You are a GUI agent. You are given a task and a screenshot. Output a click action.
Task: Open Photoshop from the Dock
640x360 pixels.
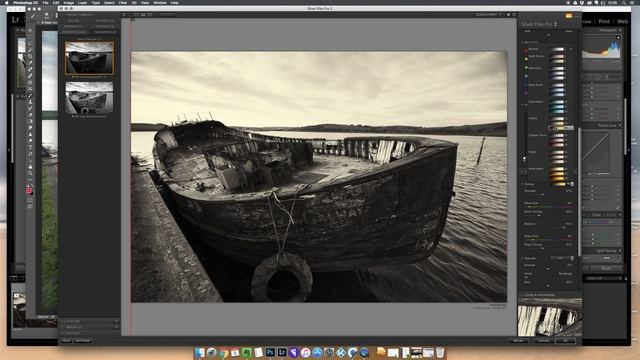point(270,352)
